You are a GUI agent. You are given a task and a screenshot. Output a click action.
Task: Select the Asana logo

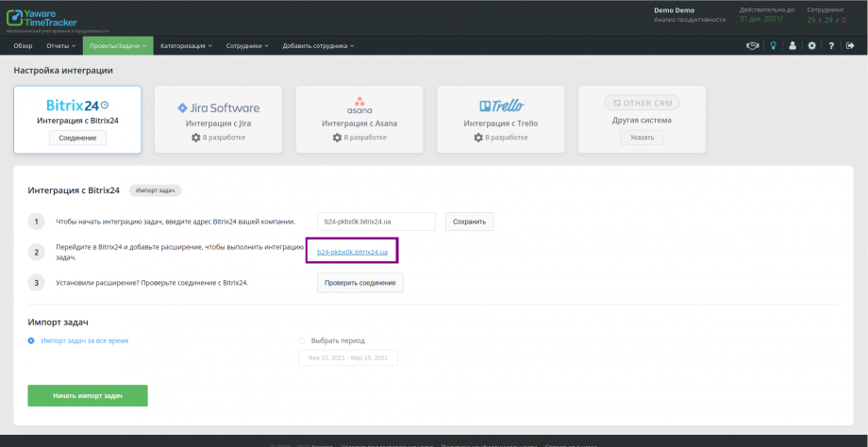click(359, 105)
